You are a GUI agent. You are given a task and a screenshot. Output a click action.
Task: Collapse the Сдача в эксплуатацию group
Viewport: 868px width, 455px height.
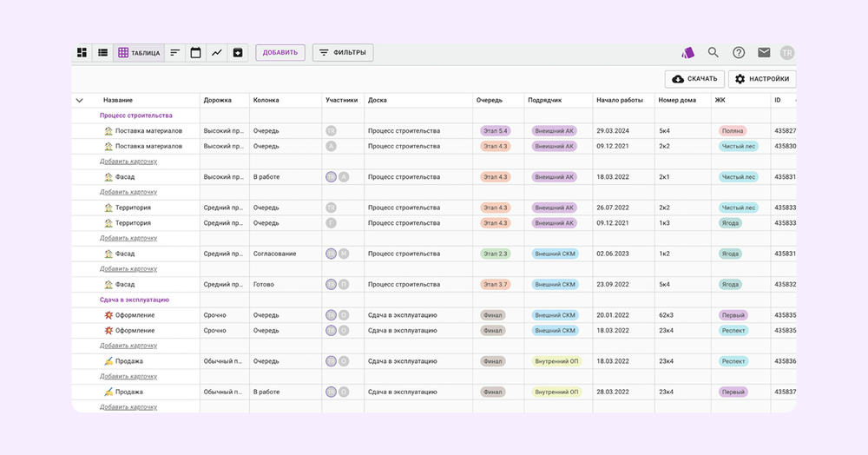[134, 300]
